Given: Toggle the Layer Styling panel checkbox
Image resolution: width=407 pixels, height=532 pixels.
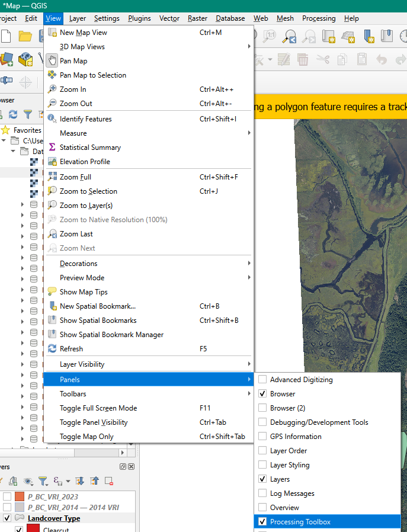Looking at the screenshot, I should point(262,465).
